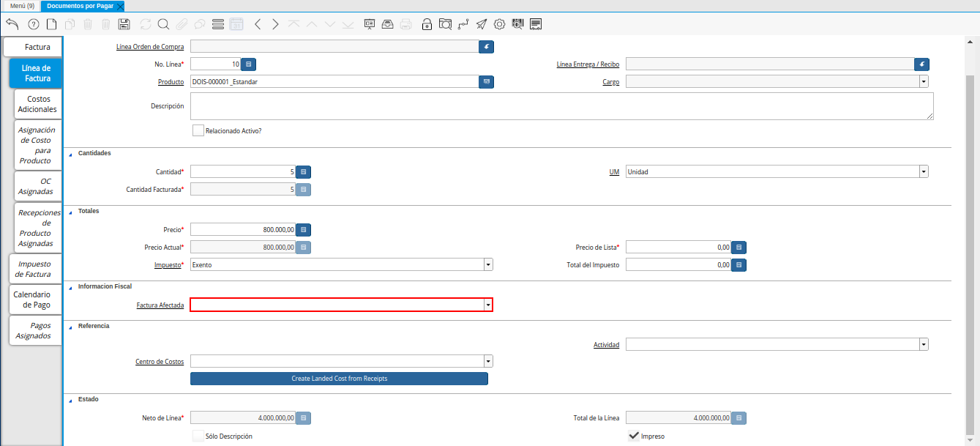Image resolution: width=980 pixels, height=446 pixels.
Task: Open the help question-mark icon
Action: 33,24
